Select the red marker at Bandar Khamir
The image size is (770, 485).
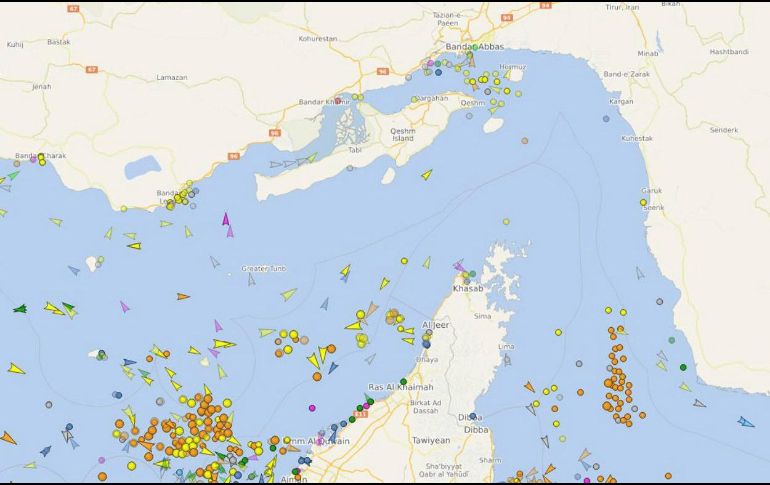pyautogui.click(x=338, y=101)
